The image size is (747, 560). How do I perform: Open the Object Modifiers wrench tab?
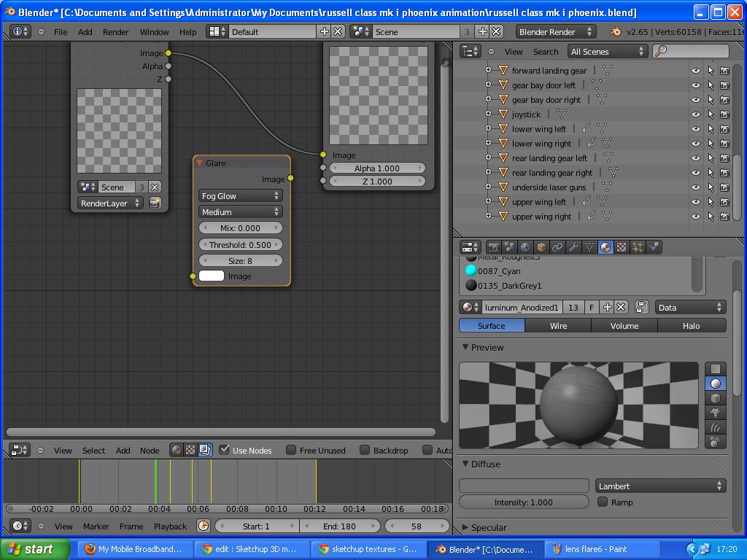click(573, 247)
